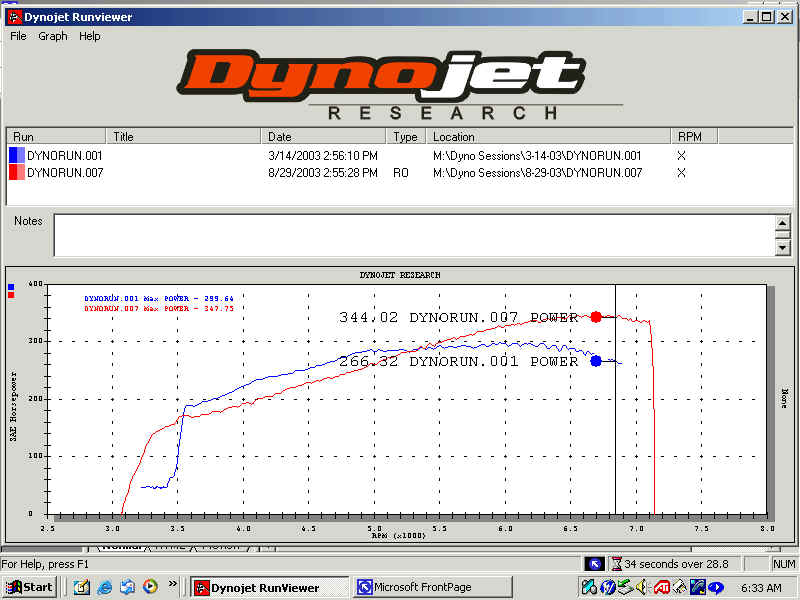Open the File menu
Viewport: 800px width, 600px height.
tap(18, 36)
